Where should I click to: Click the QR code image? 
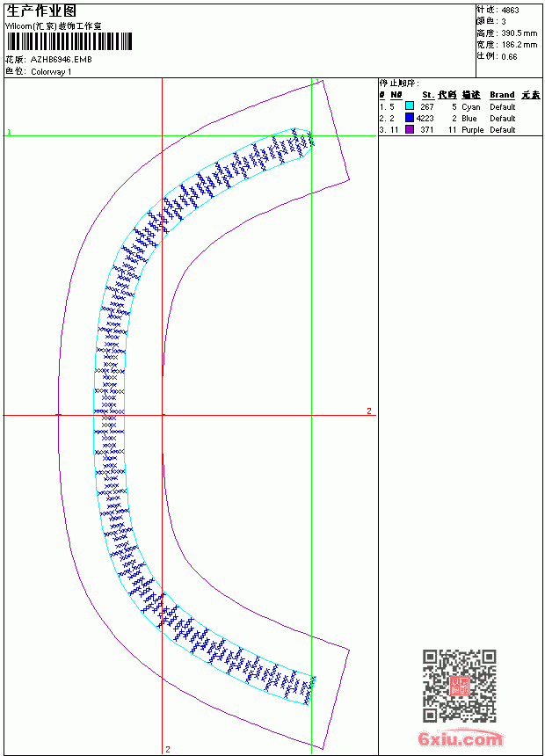coord(460,686)
